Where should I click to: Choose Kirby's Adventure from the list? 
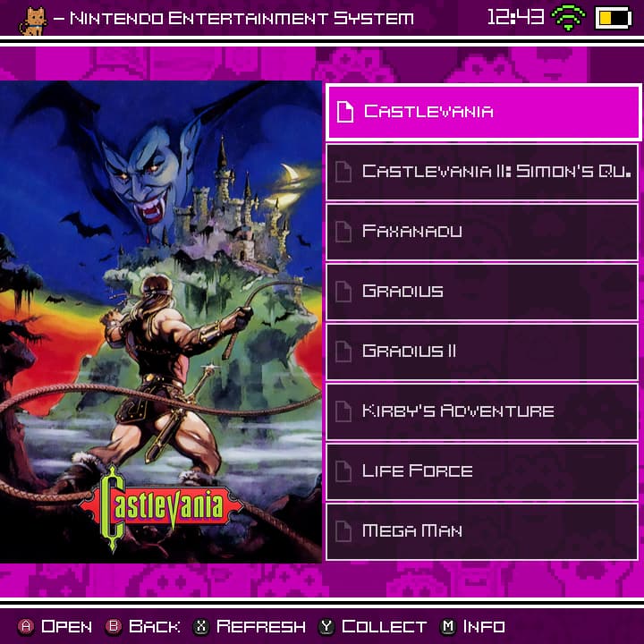483,411
